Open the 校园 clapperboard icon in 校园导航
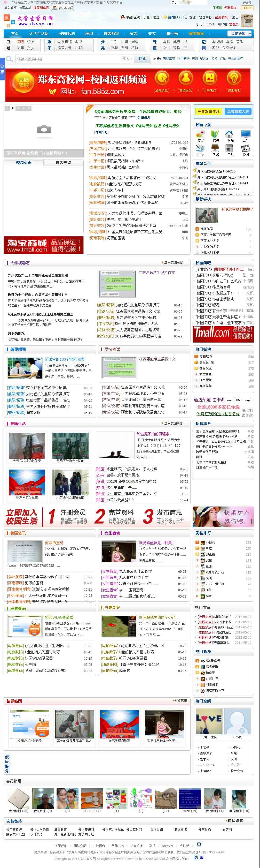The width and height of the screenshot is (260, 868). tap(246, 148)
